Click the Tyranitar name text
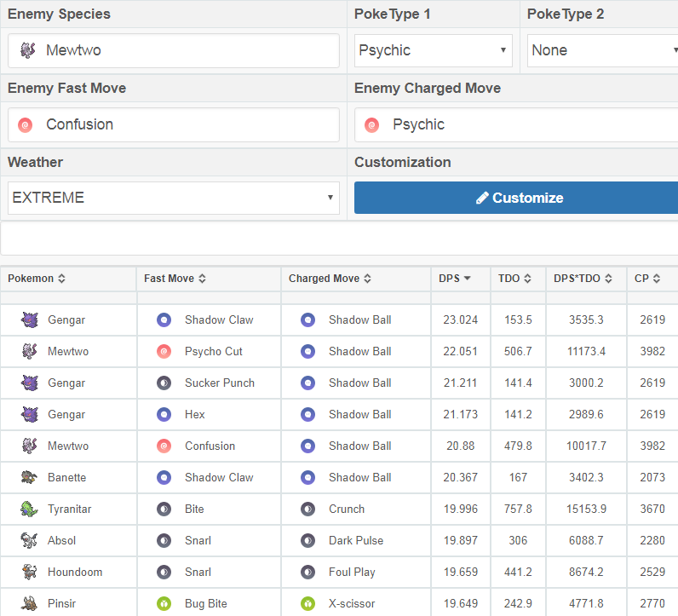This screenshot has height=616, width=678. tap(70, 509)
